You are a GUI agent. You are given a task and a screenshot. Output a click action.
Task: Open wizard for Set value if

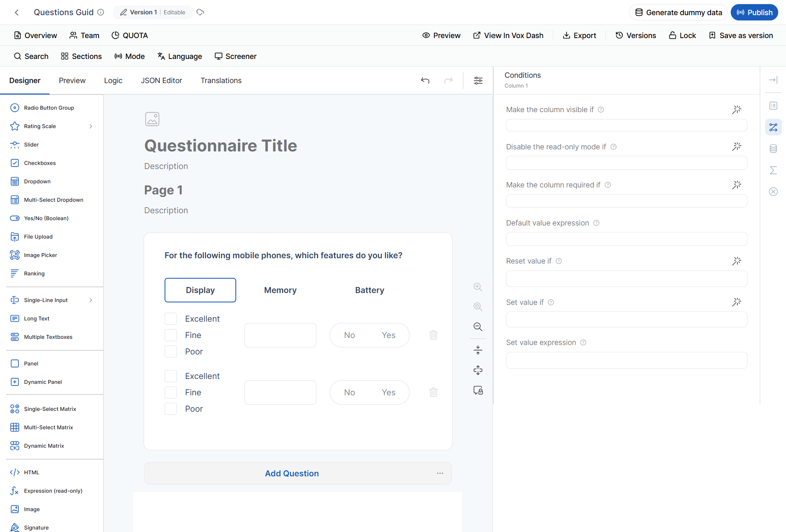[x=736, y=302]
